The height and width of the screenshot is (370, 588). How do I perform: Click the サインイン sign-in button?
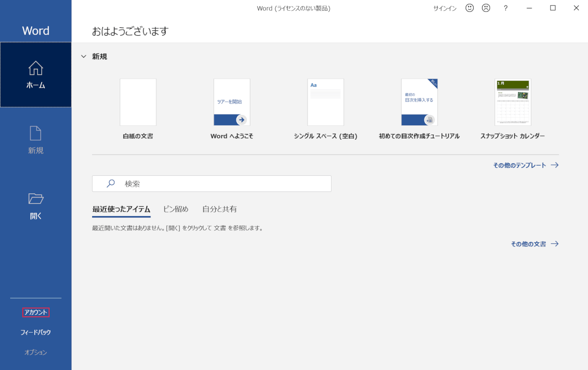click(444, 8)
